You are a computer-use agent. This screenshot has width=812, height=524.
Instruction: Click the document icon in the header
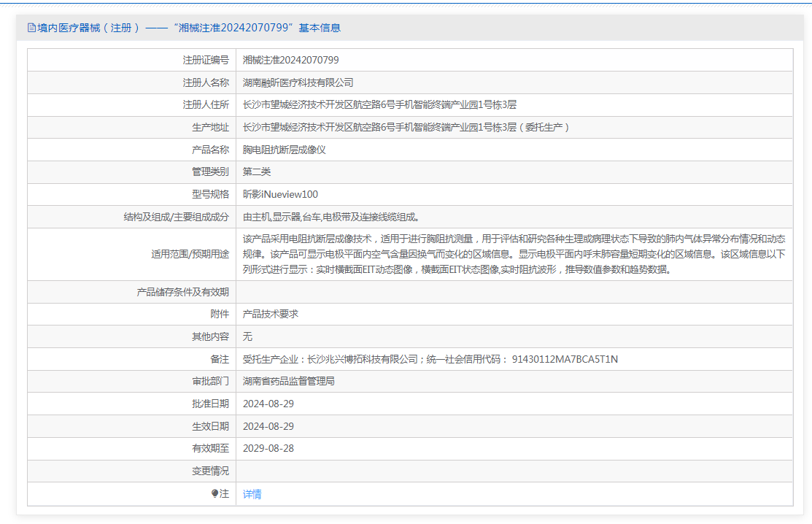tap(31, 28)
